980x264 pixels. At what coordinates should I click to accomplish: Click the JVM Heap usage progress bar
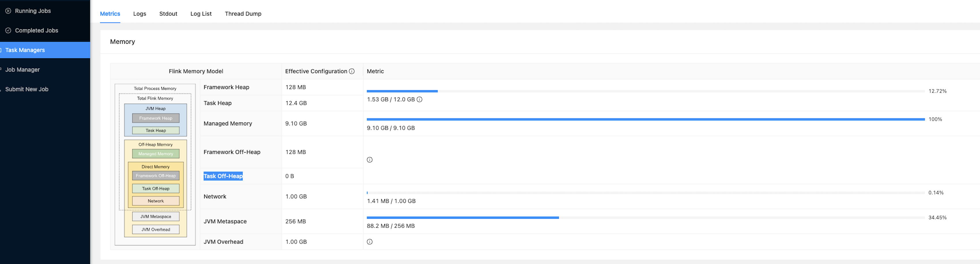(x=645, y=91)
